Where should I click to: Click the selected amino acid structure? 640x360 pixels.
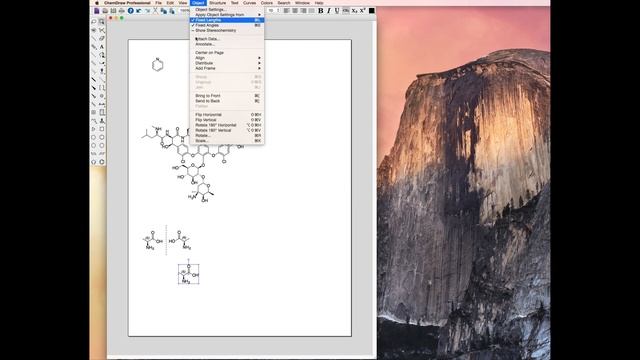click(x=189, y=274)
